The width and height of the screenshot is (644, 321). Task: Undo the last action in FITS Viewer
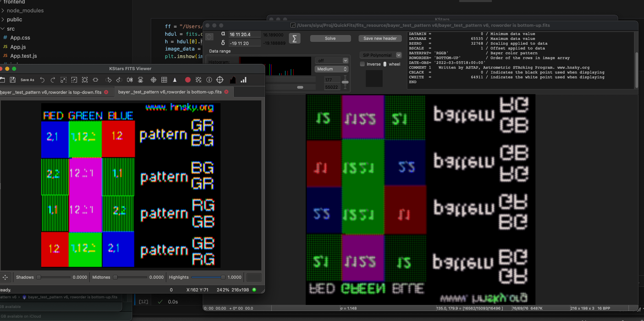point(42,80)
